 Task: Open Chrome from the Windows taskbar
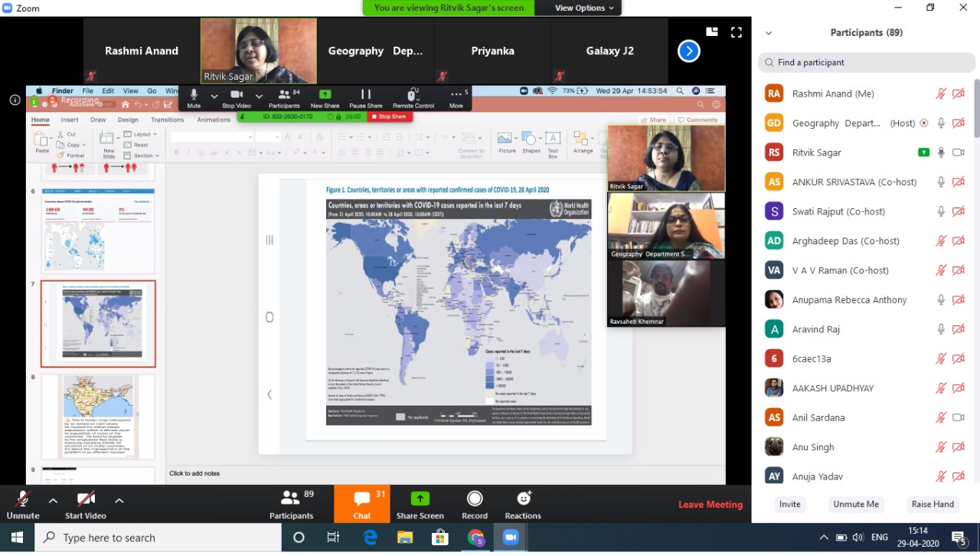pos(475,538)
